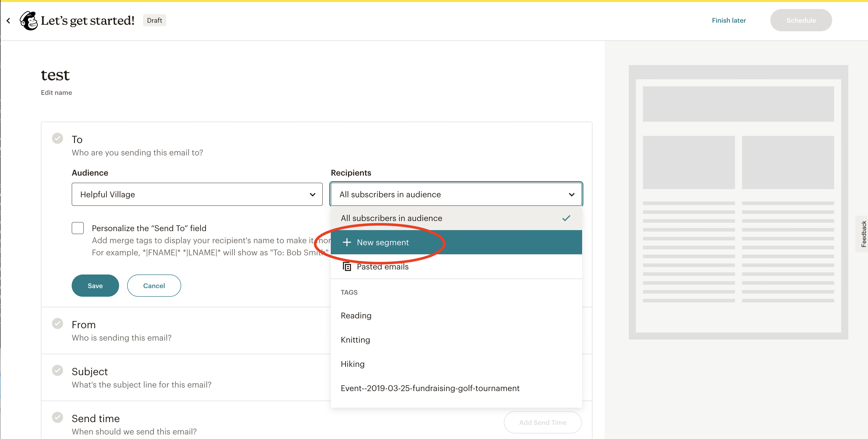This screenshot has width=868, height=439.
Task: Click the status circle beside the Subject section
Action: point(57,370)
